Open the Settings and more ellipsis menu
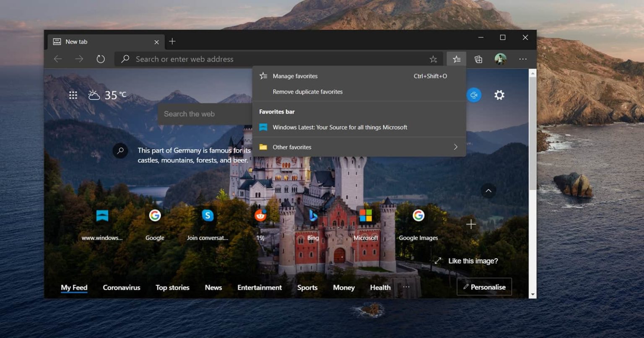 (x=523, y=59)
